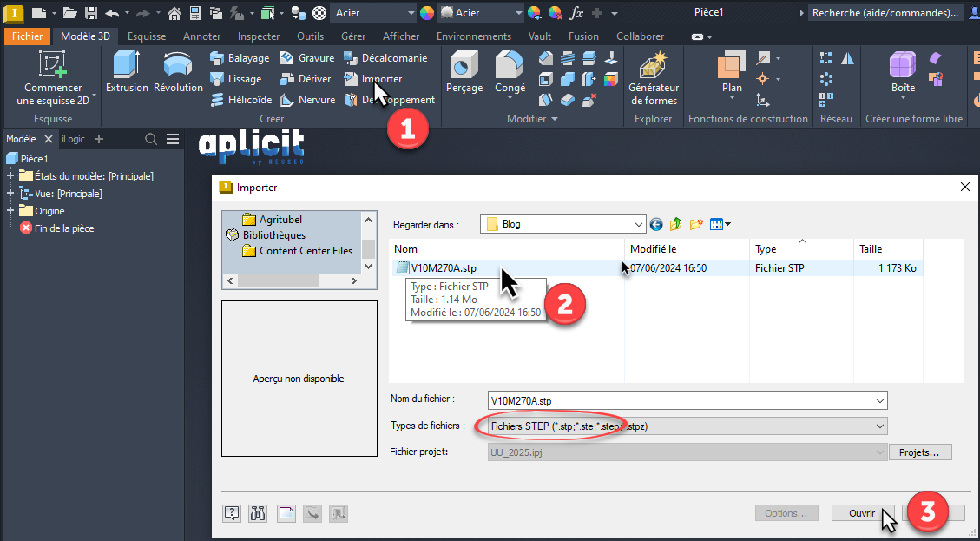The height and width of the screenshot is (541, 980).
Task: Click the Ouvrir button
Action: (x=861, y=513)
